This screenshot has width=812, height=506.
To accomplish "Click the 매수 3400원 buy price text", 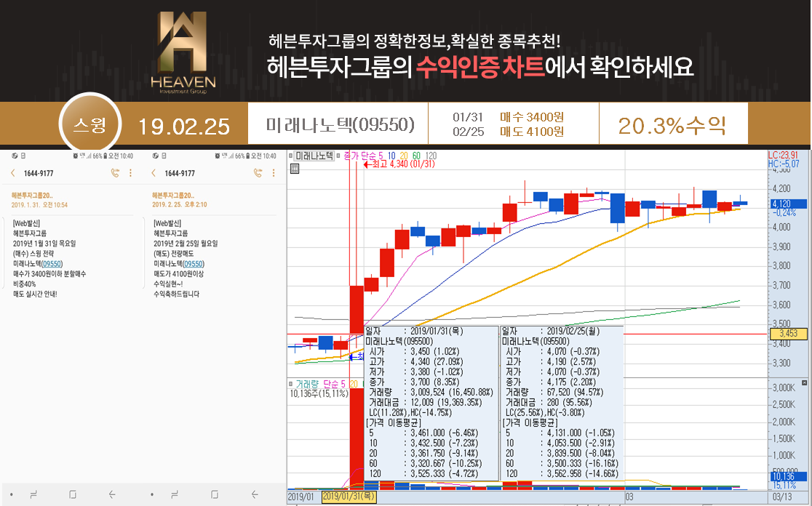I will (x=532, y=118).
